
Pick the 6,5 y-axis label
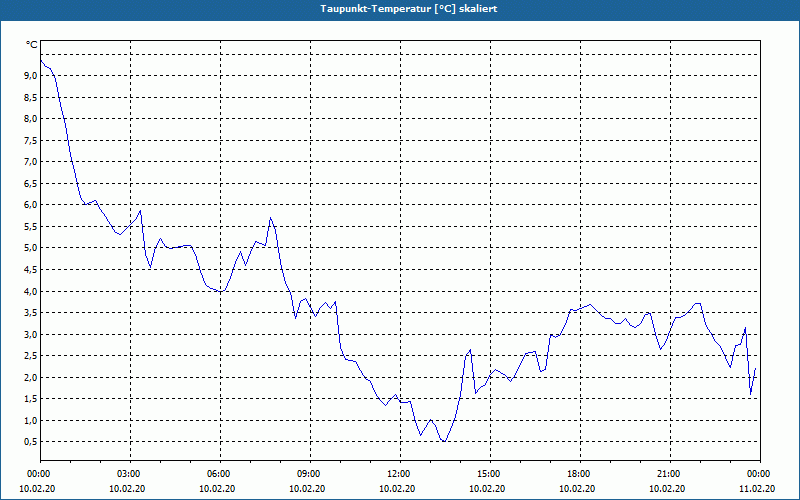coord(31,183)
